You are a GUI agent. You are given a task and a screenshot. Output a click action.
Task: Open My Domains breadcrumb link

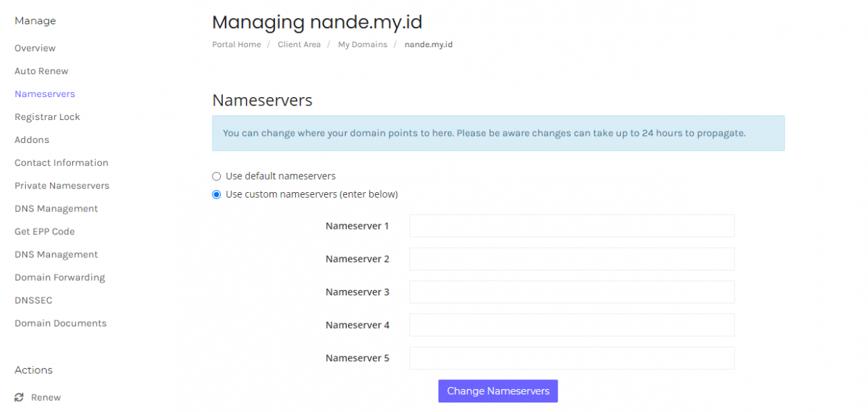point(362,44)
